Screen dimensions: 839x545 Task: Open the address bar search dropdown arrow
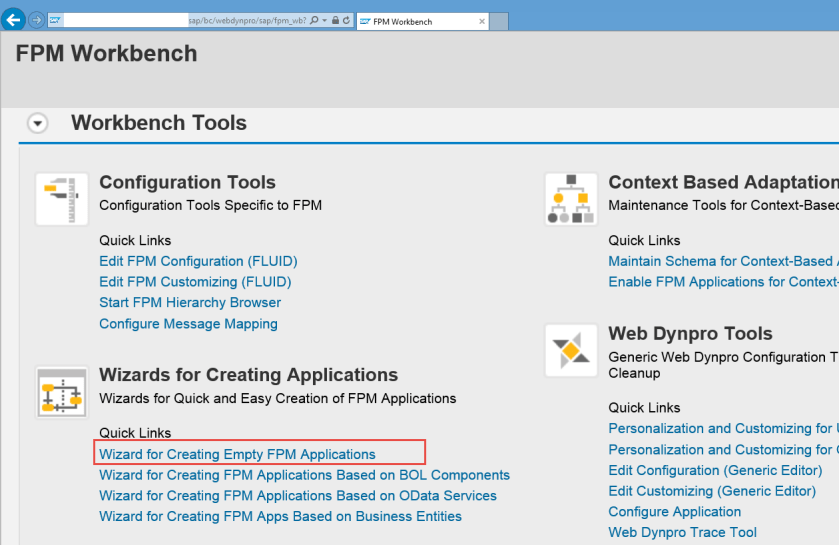pos(324,20)
